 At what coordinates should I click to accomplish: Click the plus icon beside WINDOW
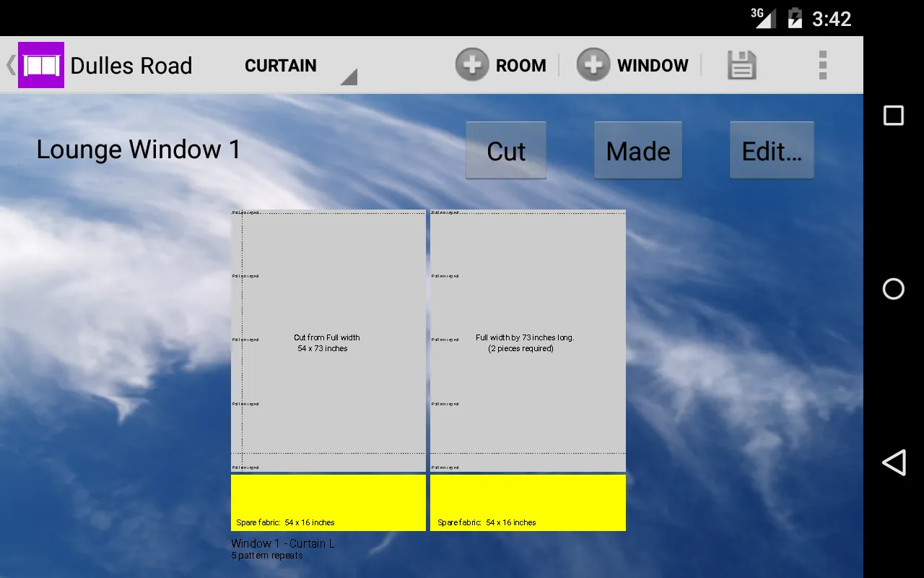coord(593,65)
